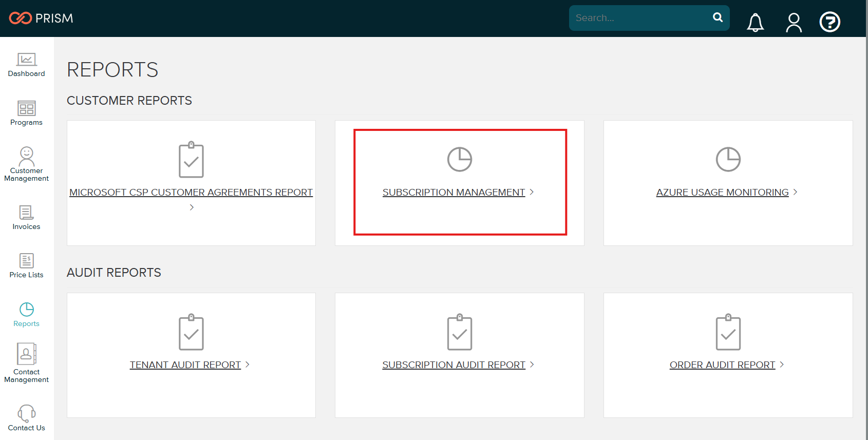Click the search magnifier icon

(718, 17)
